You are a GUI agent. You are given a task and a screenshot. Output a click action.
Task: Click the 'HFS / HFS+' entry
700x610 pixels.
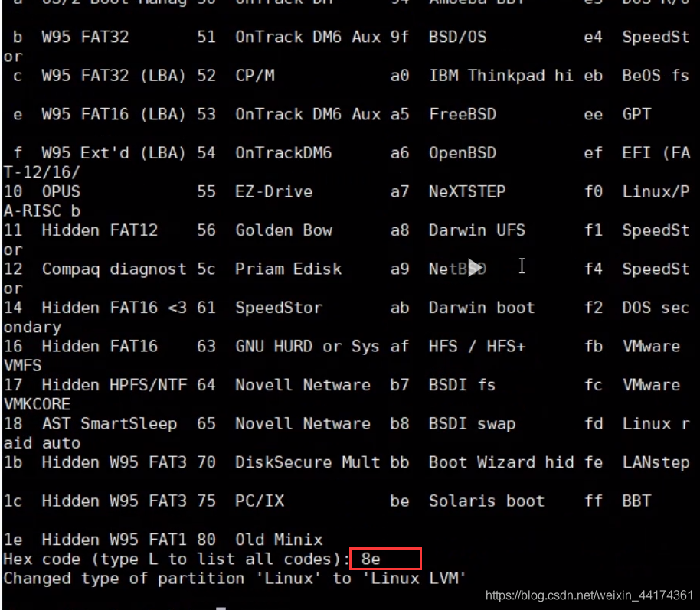tap(477, 347)
